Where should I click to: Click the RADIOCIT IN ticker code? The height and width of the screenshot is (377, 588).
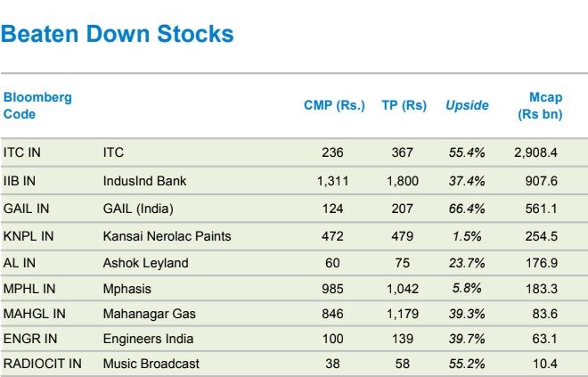tap(42, 364)
